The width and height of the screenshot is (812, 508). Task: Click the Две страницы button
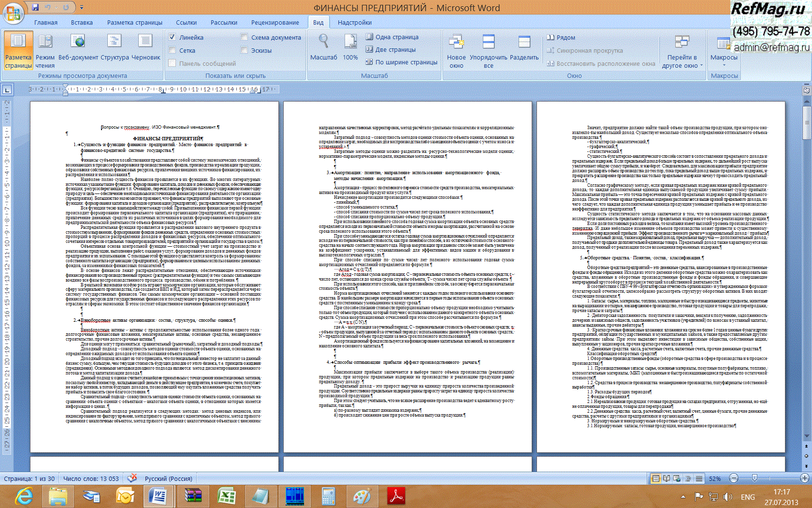[391, 49]
